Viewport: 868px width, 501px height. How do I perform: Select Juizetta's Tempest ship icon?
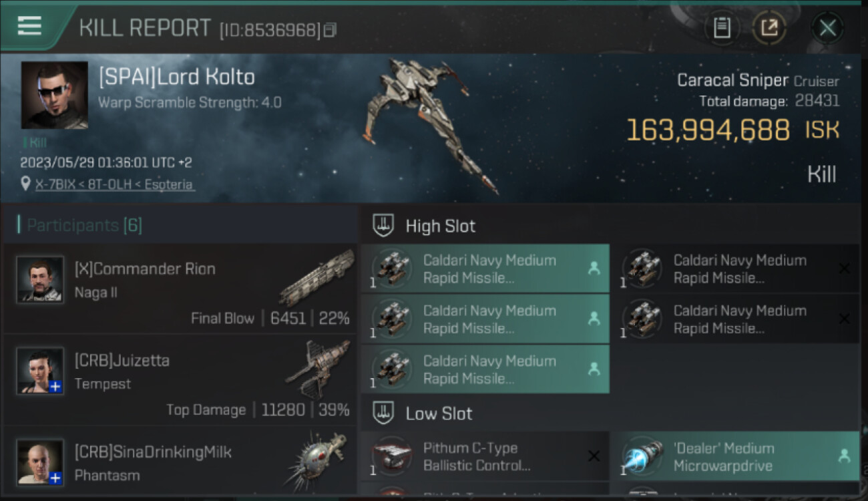318,369
